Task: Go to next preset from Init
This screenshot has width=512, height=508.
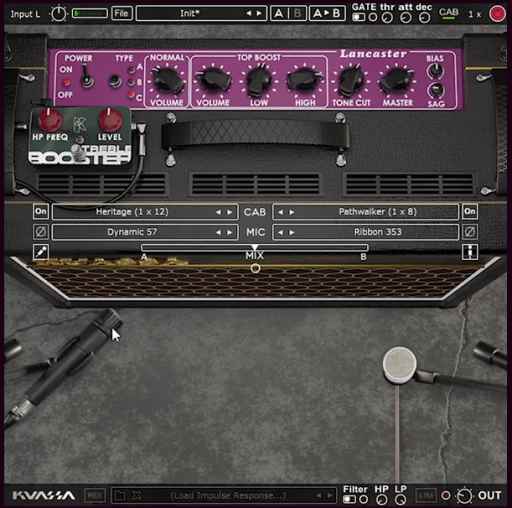Action: point(259,13)
